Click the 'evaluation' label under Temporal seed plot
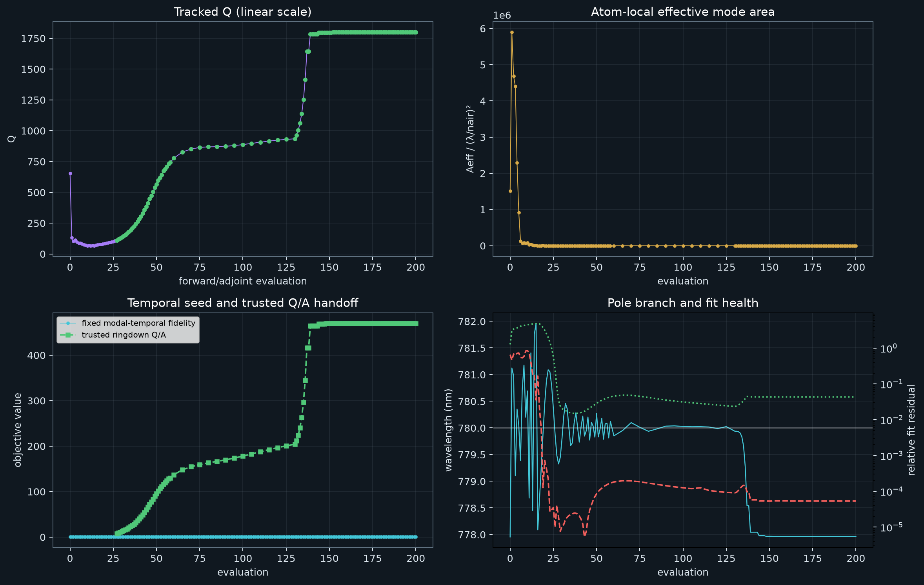Screen dimensions: 924x585 coord(242,572)
